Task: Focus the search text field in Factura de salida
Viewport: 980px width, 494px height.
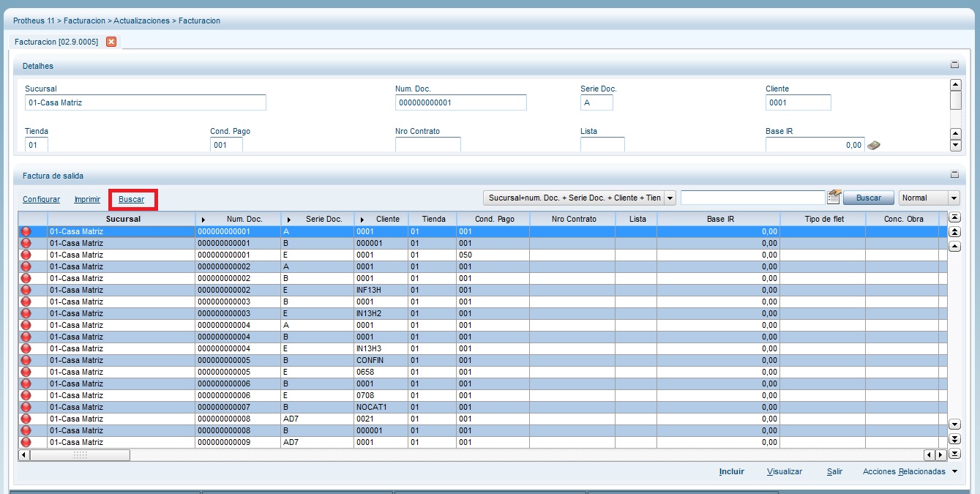Action: pyautogui.click(x=753, y=198)
